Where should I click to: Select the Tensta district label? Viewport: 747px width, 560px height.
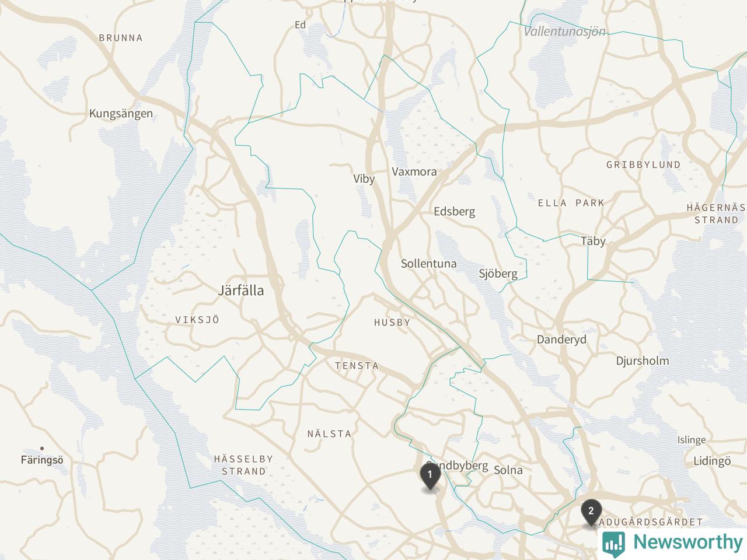click(x=357, y=366)
